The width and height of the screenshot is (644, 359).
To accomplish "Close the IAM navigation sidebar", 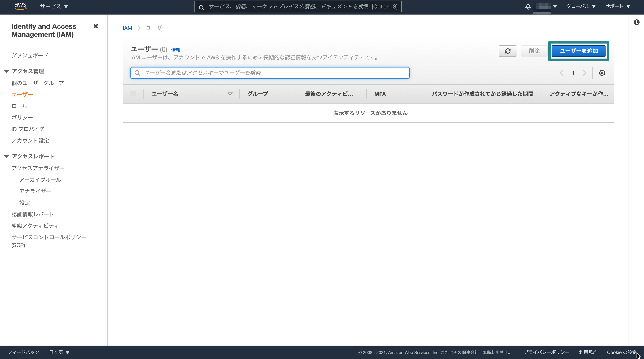I will (x=96, y=26).
